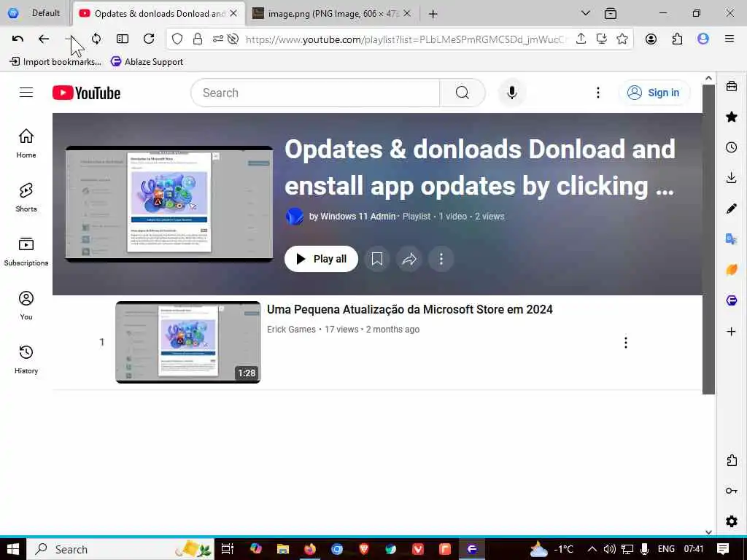Open the 1:28 video thumbnail

click(x=188, y=342)
